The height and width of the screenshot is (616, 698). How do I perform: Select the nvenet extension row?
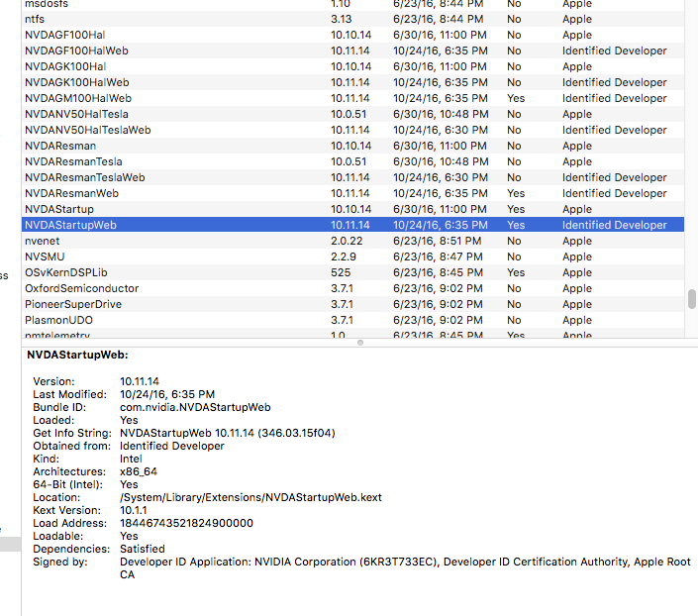click(x=352, y=241)
